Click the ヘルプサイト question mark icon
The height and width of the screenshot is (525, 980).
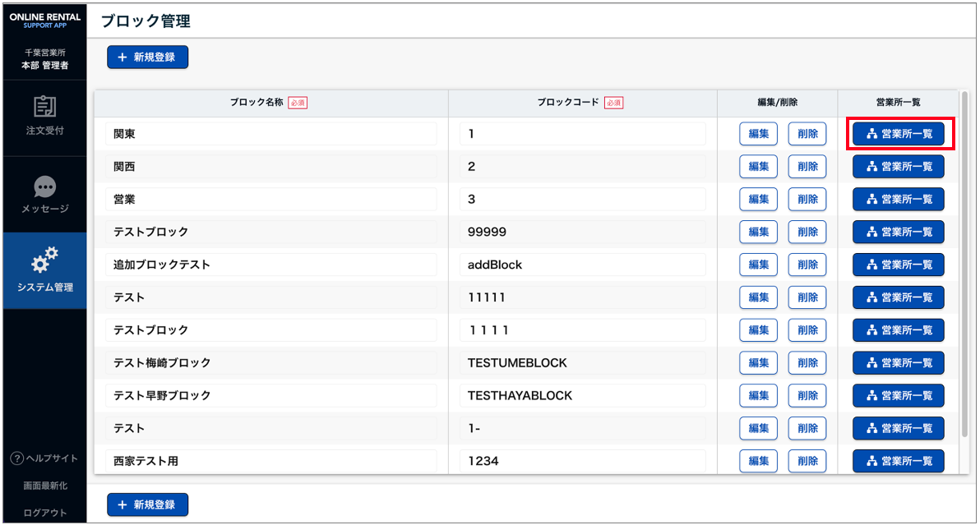tap(16, 458)
